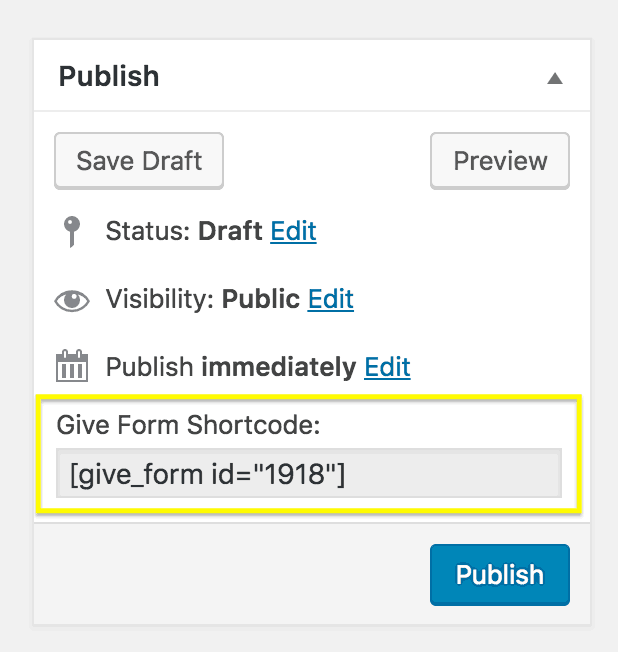The width and height of the screenshot is (618, 652).
Task: Open the Preview button
Action: [x=500, y=161]
